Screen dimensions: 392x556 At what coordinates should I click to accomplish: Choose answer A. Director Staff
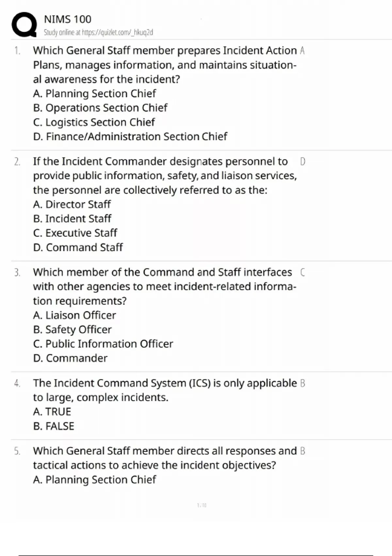pos(72,204)
